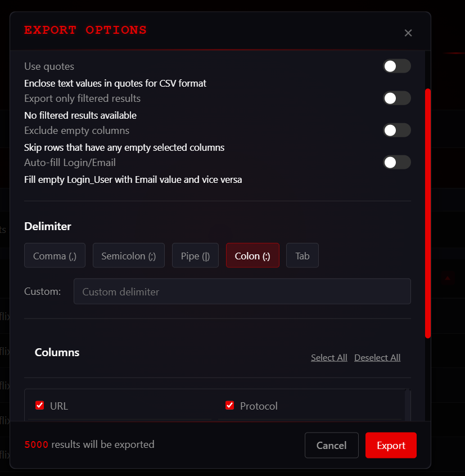Click the Custom delimiter input field
This screenshot has height=476, width=465.
click(x=242, y=291)
